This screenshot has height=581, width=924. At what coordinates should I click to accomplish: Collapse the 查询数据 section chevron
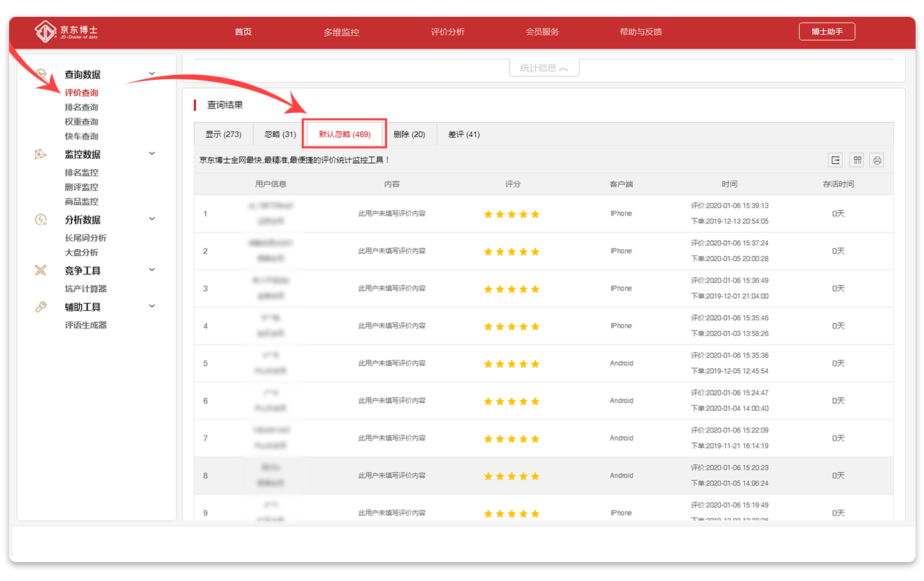pyautogui.click(x=153, y=74)
